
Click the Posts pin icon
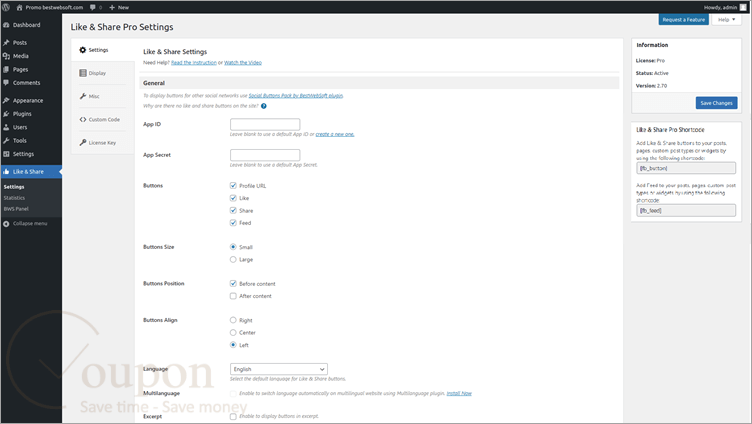(6, 43)
